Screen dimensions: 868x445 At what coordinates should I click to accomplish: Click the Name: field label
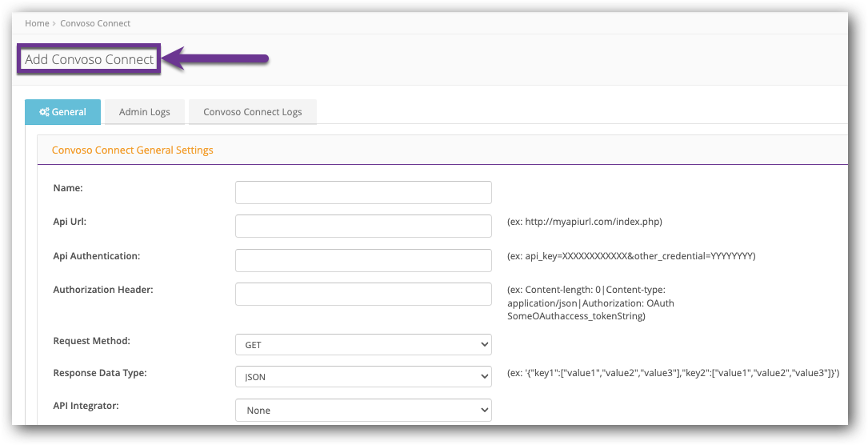[68, 188]
